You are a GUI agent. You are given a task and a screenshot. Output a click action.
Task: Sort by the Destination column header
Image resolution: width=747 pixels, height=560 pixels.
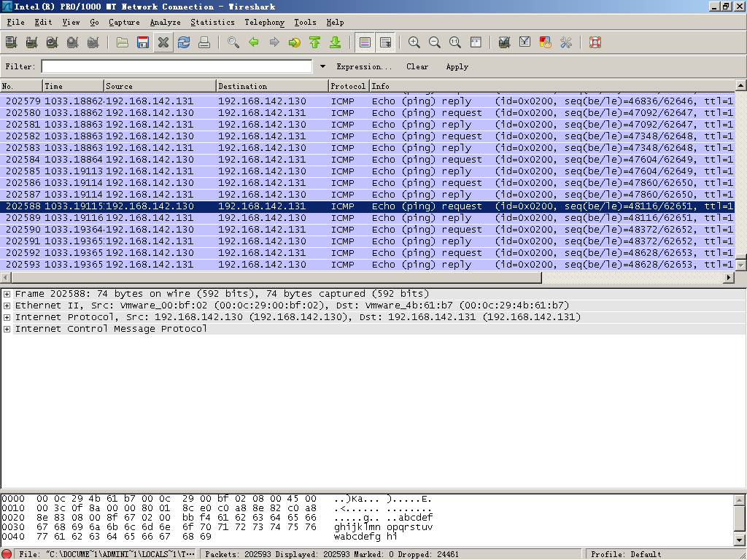[273, 86]
